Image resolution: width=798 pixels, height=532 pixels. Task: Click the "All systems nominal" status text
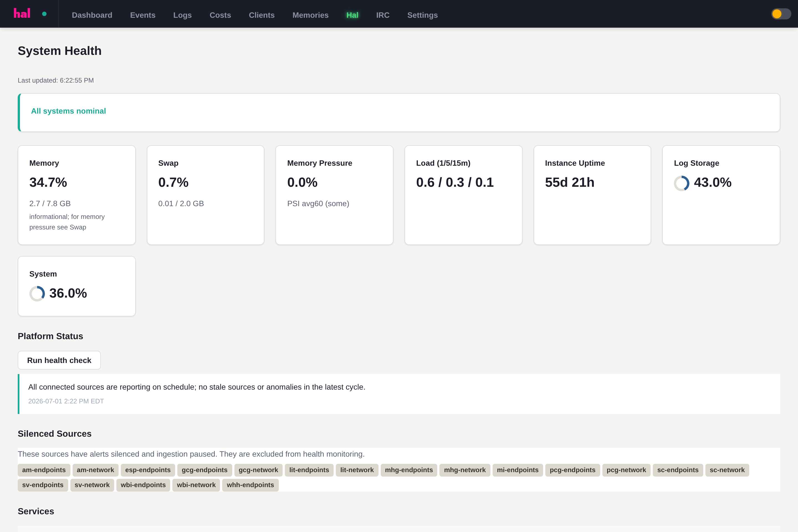[x=68, y=111]
